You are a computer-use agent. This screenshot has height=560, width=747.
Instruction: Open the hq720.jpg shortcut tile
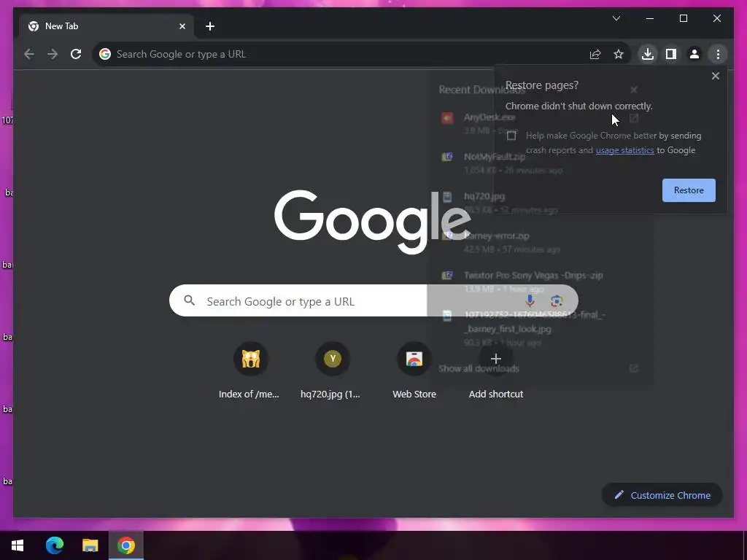(332, 370)
